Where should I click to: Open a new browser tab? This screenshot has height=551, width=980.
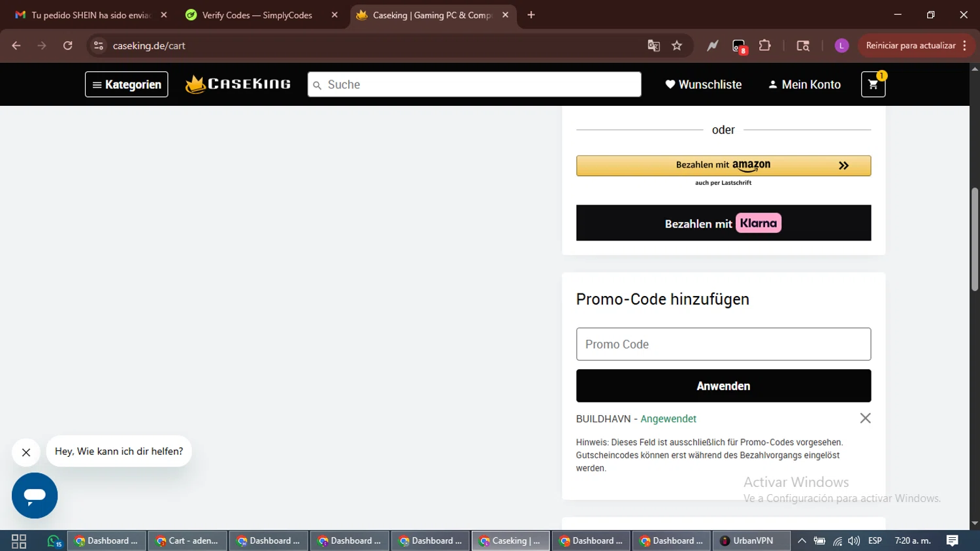(531, 15)
